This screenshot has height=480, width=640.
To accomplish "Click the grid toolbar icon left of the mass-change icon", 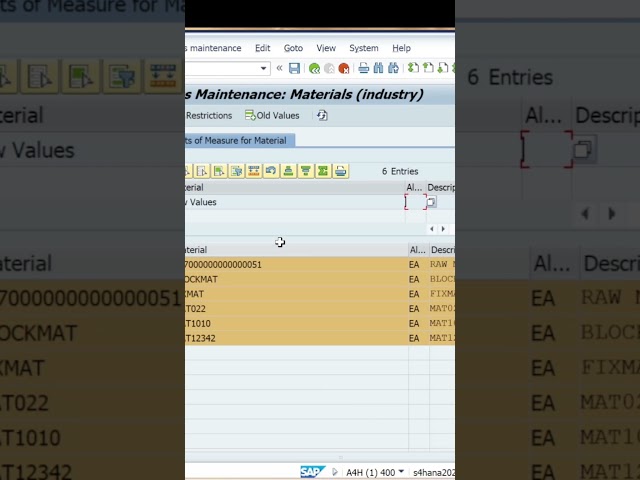I will pos(236,171).
